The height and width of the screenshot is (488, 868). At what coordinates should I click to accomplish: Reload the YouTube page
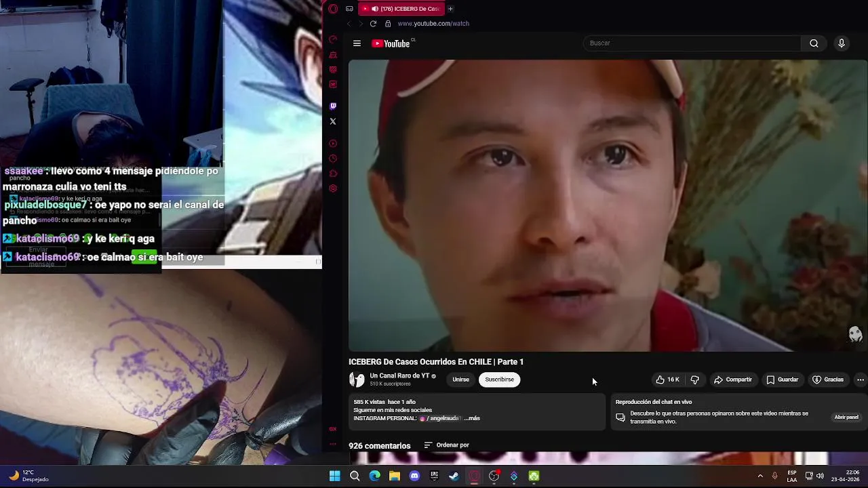(x=373, y=24)
